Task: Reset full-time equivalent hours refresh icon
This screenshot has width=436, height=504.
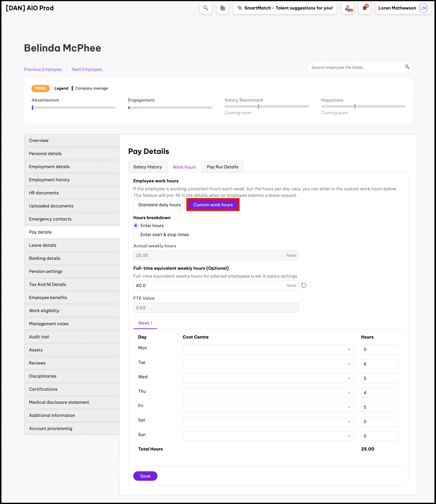Action: click(304, 285)
